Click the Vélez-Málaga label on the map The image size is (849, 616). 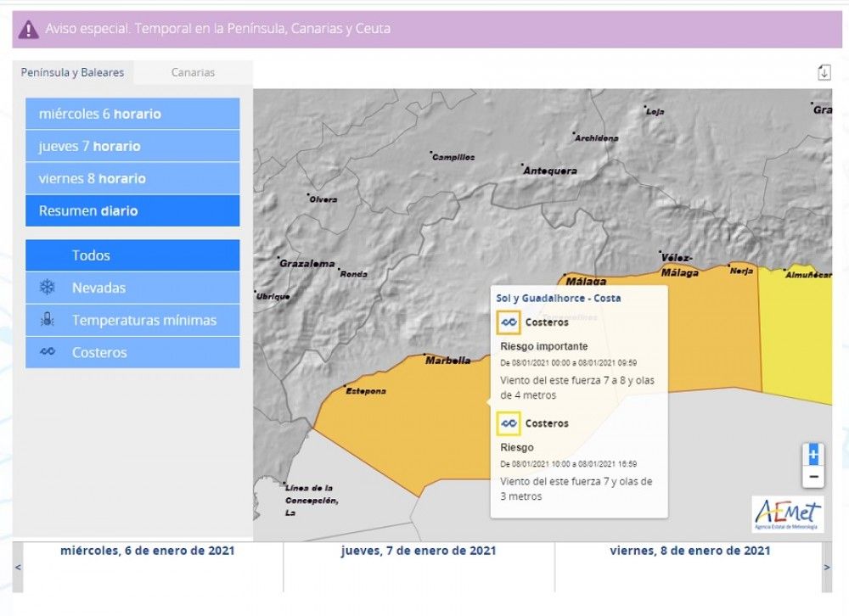coord(679,266)
